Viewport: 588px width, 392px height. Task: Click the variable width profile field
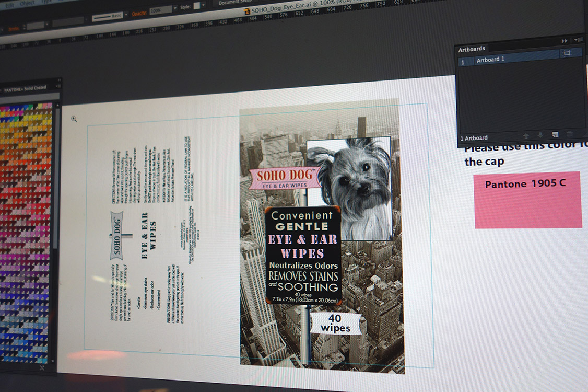tap(67, 22)
